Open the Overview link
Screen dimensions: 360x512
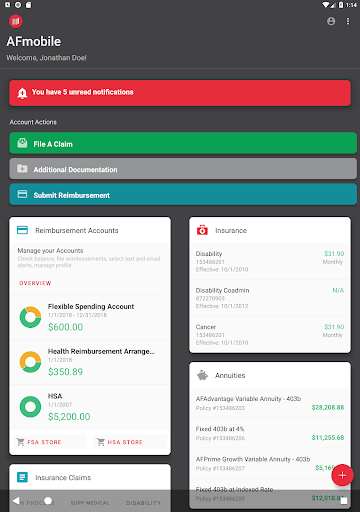pyautogui.click(x=35, y=283)
